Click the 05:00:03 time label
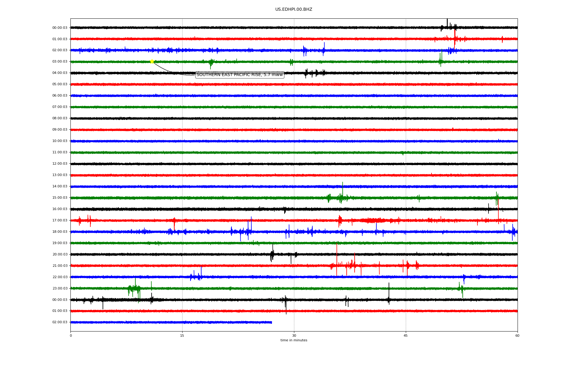The width and height of the screenshot is (588, 368). coord(60,84)
